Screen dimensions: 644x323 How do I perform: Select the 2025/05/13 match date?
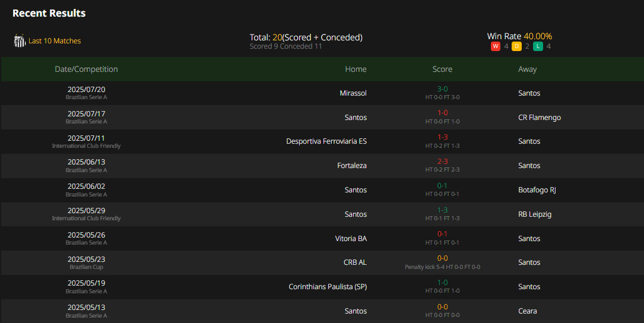(86, 307)
